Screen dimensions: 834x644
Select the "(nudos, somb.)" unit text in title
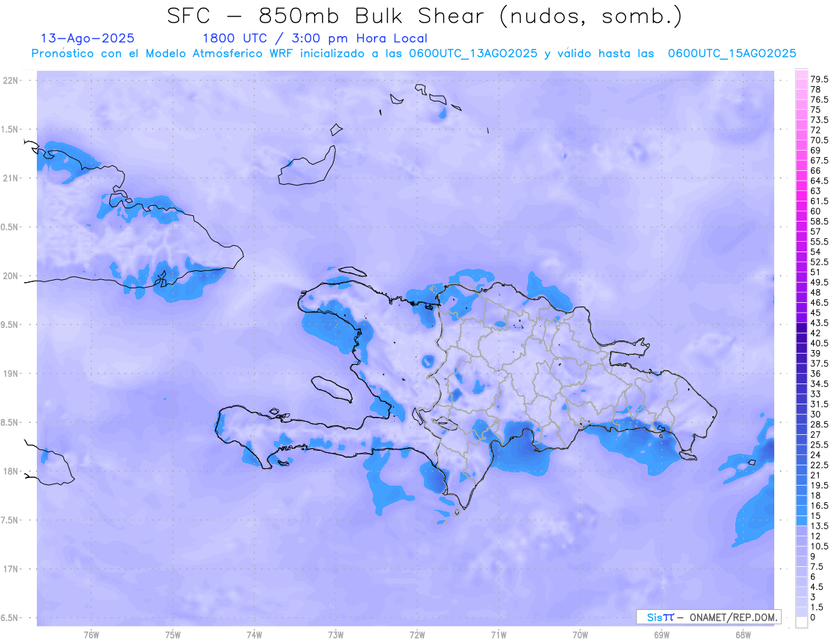[591, 17]
